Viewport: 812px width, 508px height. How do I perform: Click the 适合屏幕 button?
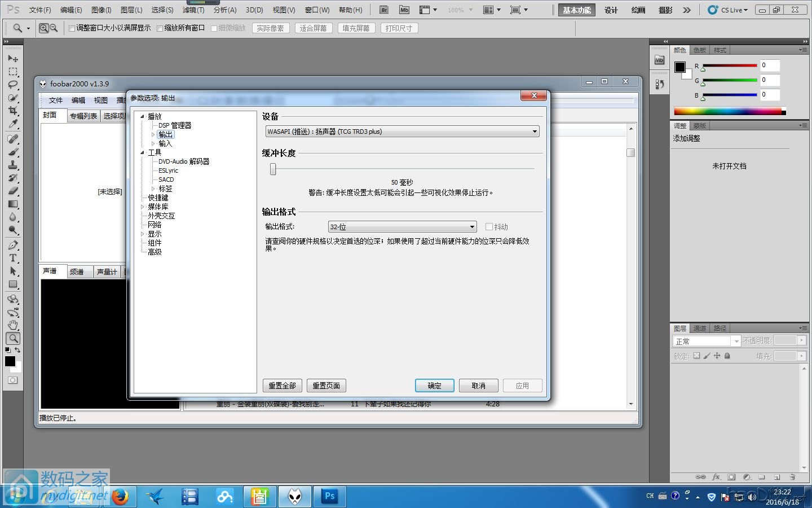(314, 27)
